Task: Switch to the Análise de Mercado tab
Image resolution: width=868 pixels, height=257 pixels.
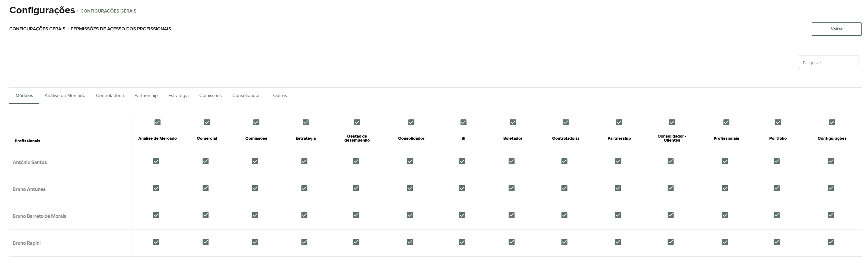Action: (65, 95)
